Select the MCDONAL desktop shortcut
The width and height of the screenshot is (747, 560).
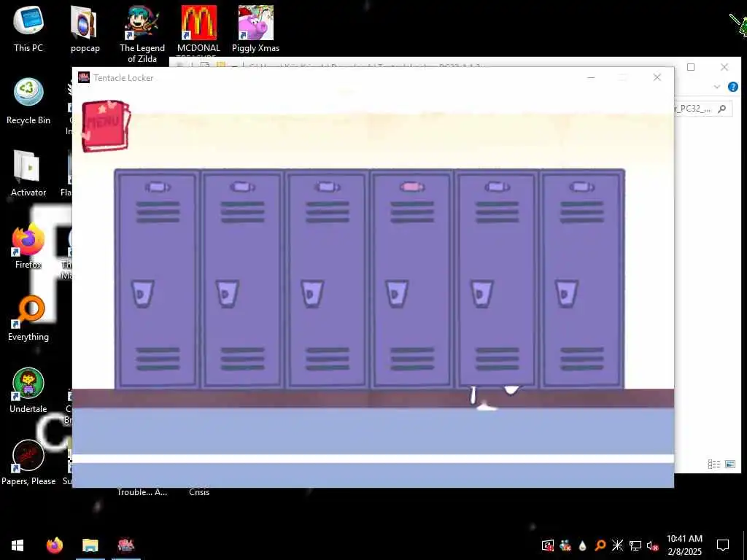198,29
